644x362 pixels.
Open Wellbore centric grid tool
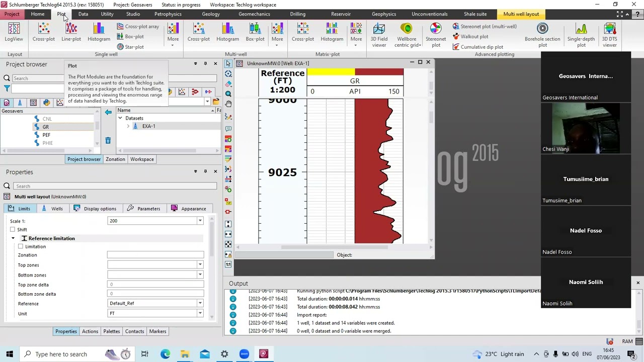(x=407, y=35)
